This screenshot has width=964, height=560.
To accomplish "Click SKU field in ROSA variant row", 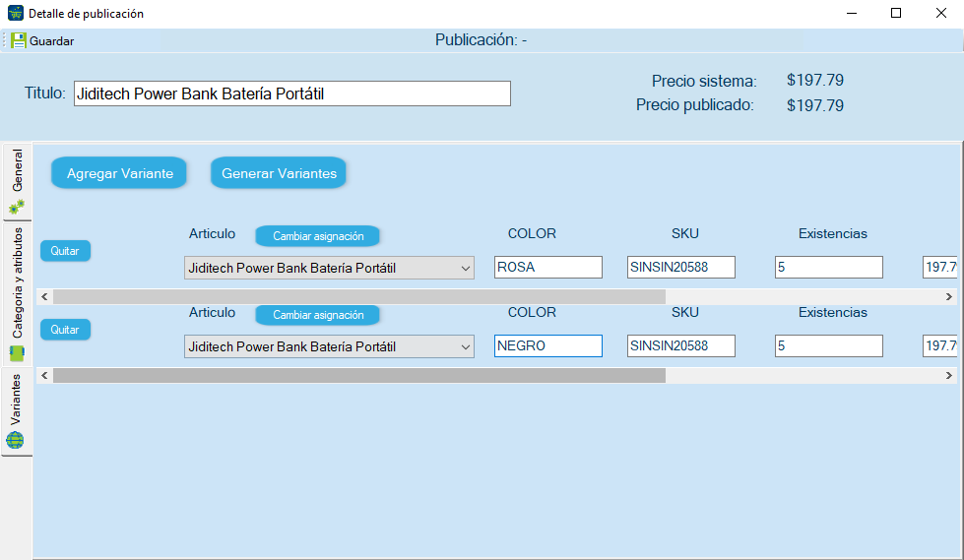I will 680,268.
